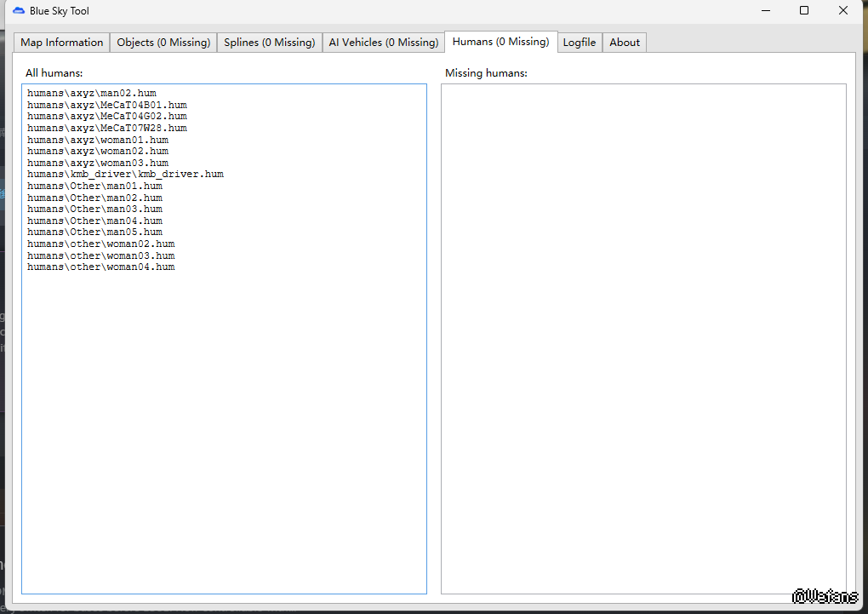Go to AI Vehicles (0 Missing) tab
The image size is (868, 614).
(x=383, y=43)
